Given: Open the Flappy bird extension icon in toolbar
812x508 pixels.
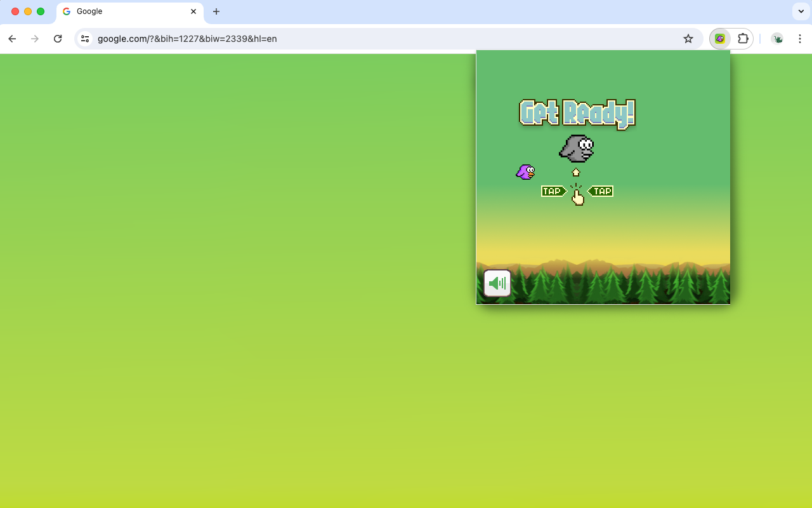Looking at the screenshot, I should pos(720,39).
